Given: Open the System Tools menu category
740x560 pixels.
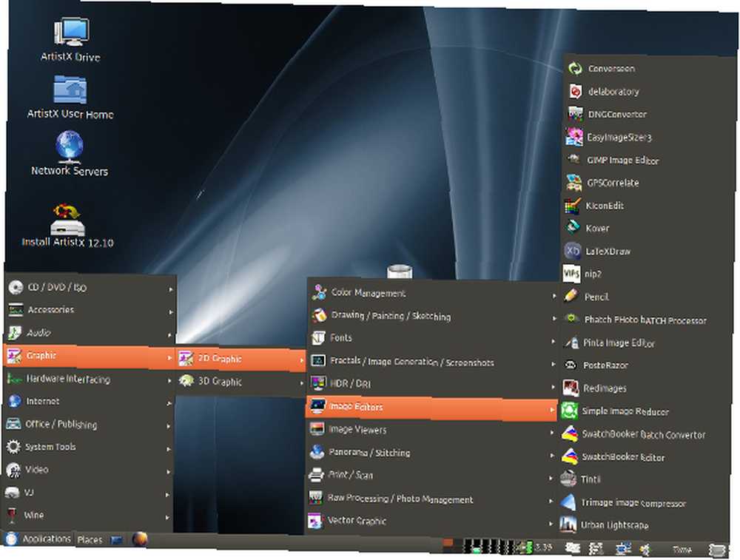Looking at the screenshot, I should tap(88, 446).
